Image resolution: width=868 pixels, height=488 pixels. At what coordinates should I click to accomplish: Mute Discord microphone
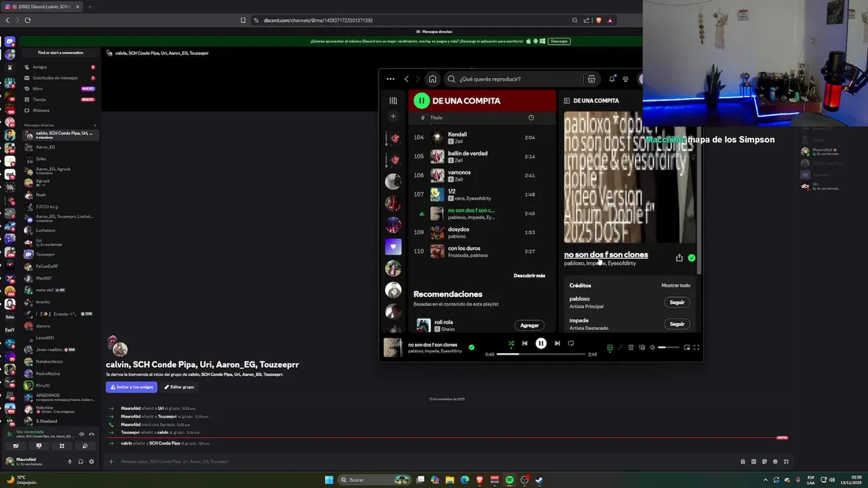(x=69, y=462)
